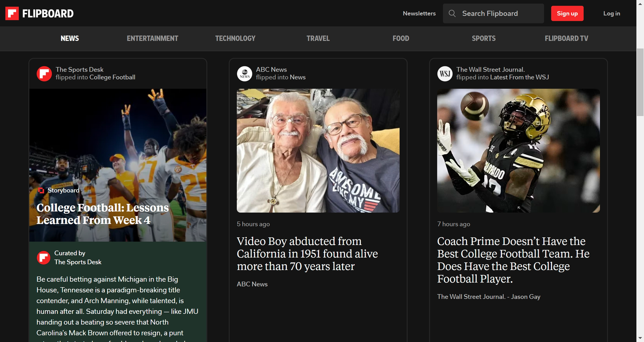Click the page scrollbar thumb

[x=640, y=82]
